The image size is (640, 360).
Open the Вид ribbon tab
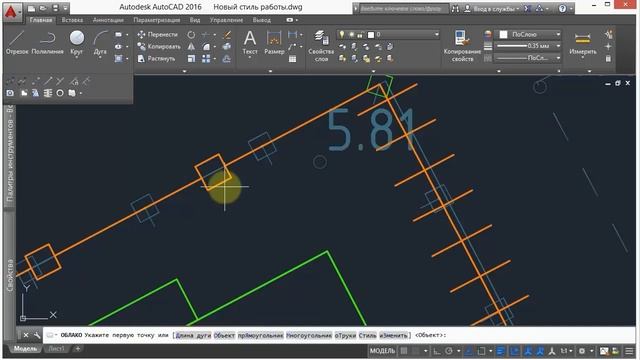(x=195, y=20)
